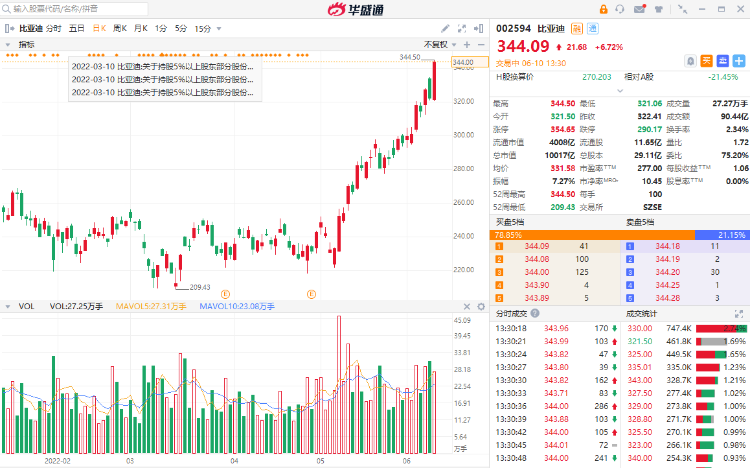Open the mail messages icon
Viewport: 750px width, 468px height.
click(640, 9)
